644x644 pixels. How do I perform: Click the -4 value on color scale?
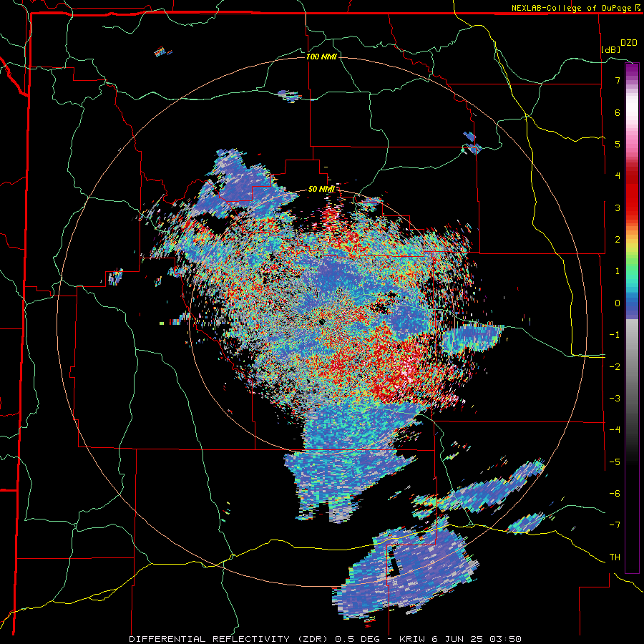tap(615, 429)
